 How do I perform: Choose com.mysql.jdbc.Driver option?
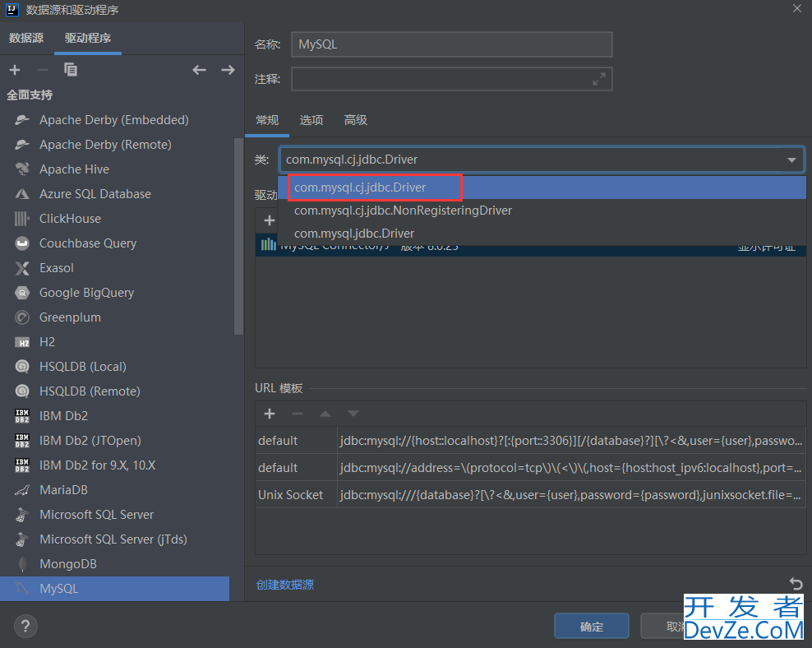click(x=542, y=234)
